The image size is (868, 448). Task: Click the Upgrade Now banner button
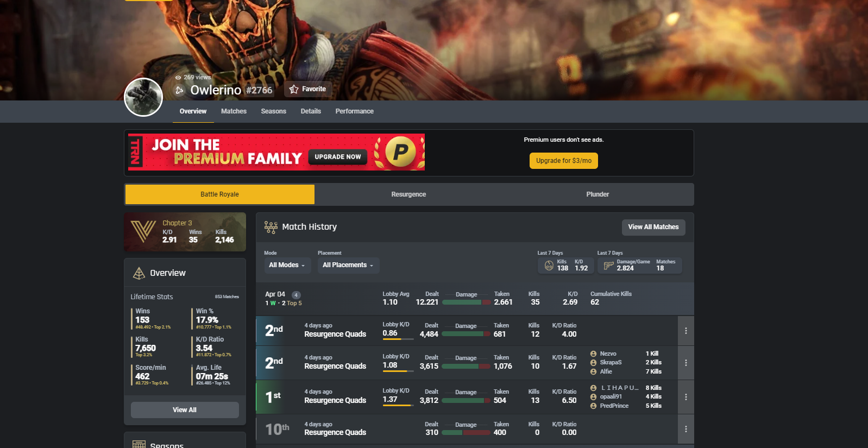point(338,157)
